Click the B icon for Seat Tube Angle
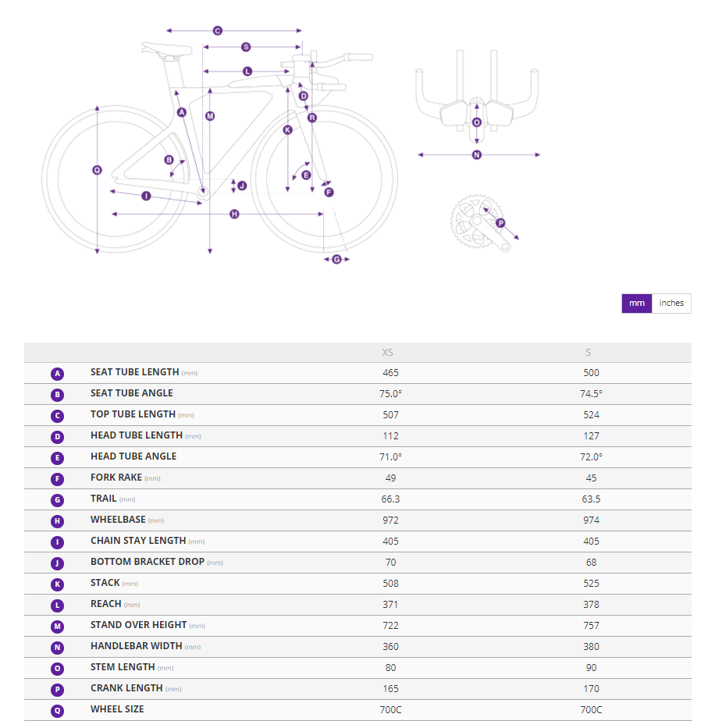The width and height of the screenshot is (715, 728). pyautogui.click(x=57, y=394)
